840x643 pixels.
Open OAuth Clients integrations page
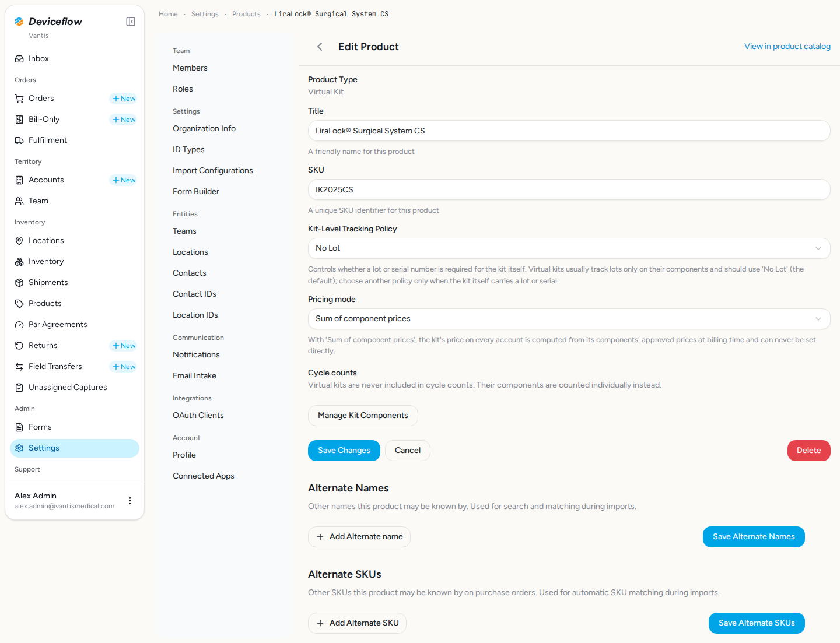click(x=198, y=416)
